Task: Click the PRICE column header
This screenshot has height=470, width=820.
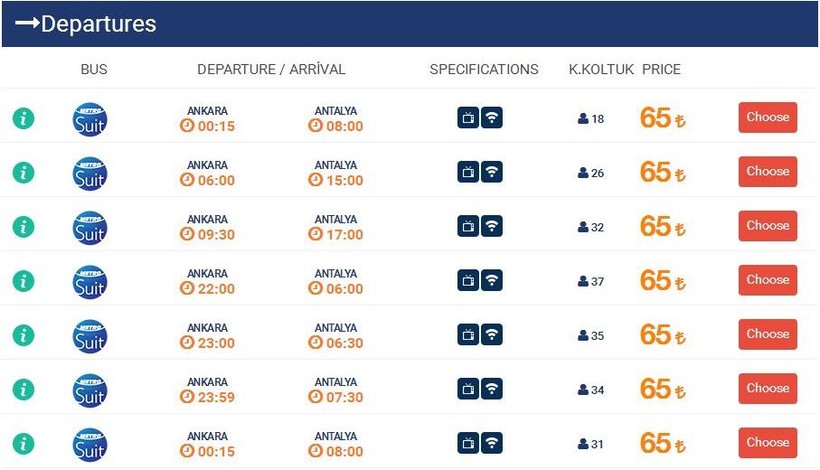Action: [x=661, y=69]
